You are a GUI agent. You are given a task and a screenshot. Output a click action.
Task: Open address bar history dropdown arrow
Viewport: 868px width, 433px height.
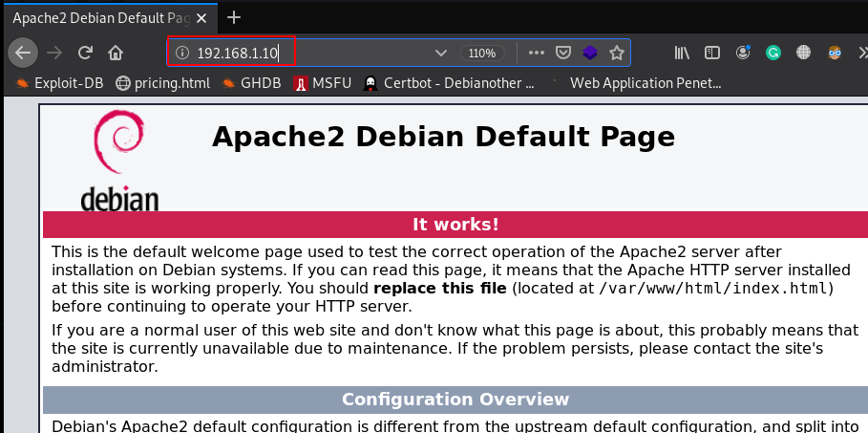coord(440,54)
